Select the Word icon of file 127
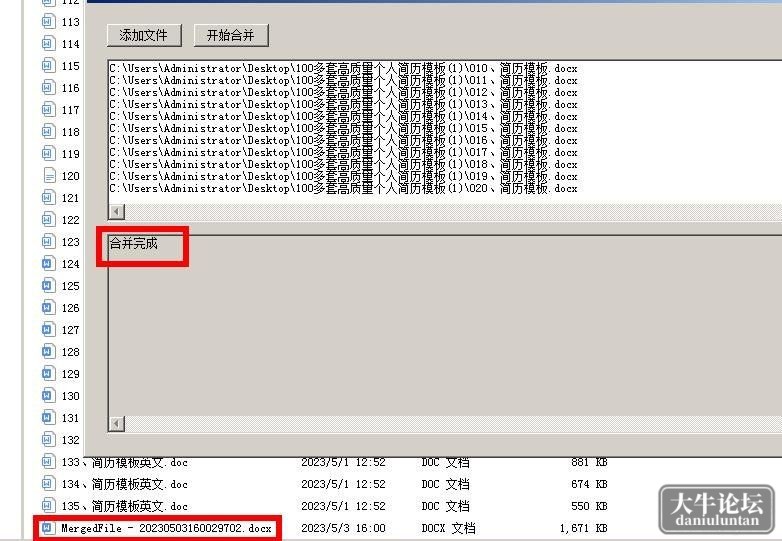Image resolution: width=782 pixels, height=541 pixels. coord(48,330)
